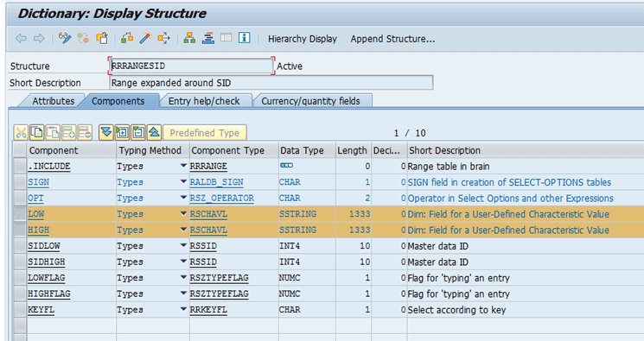Click the Hierarchy Display button
This screenshot has height=341, width=644.
303,39
